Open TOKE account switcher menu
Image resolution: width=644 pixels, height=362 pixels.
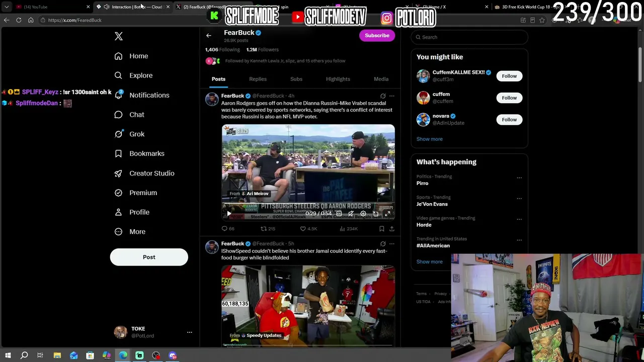click(153, 332)
